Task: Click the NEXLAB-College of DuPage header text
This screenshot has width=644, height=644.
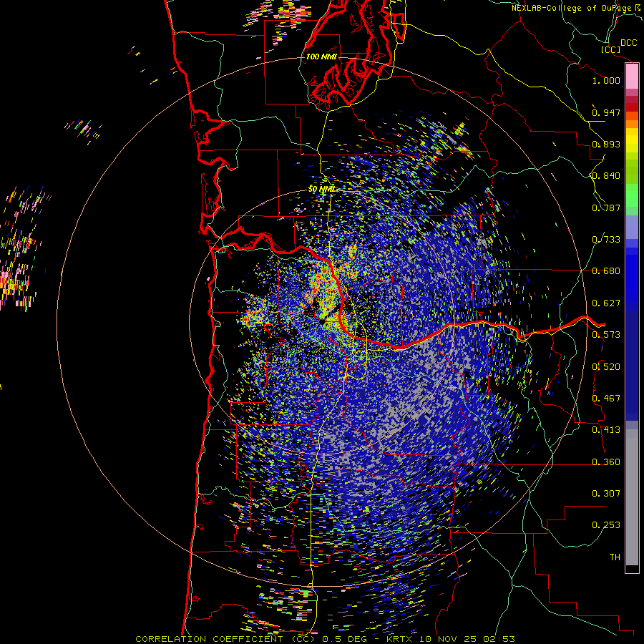Action: [x=573, y=8]
